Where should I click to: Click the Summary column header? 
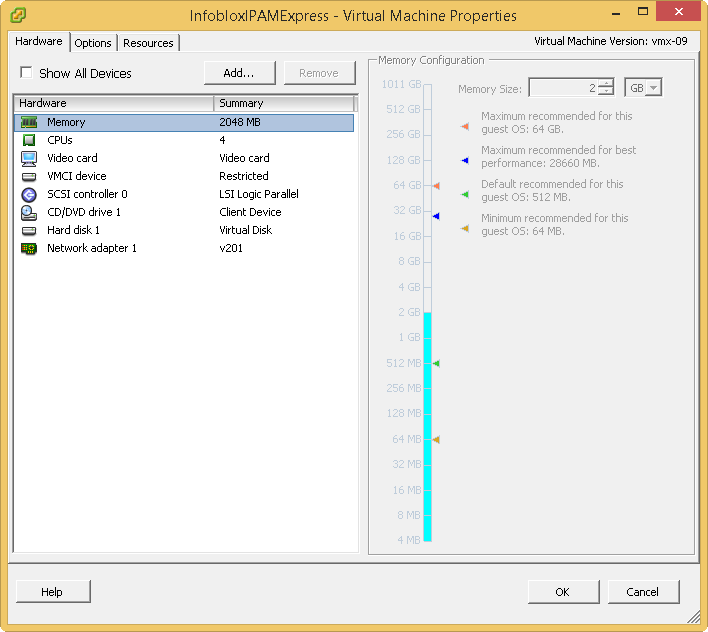pyautogui.click(x=284, y=103)
